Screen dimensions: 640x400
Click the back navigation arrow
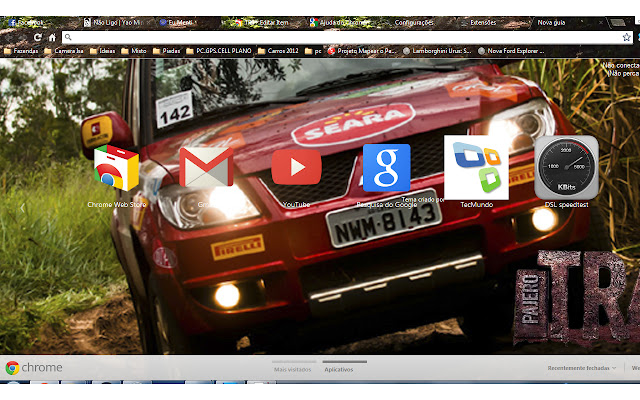10,36
